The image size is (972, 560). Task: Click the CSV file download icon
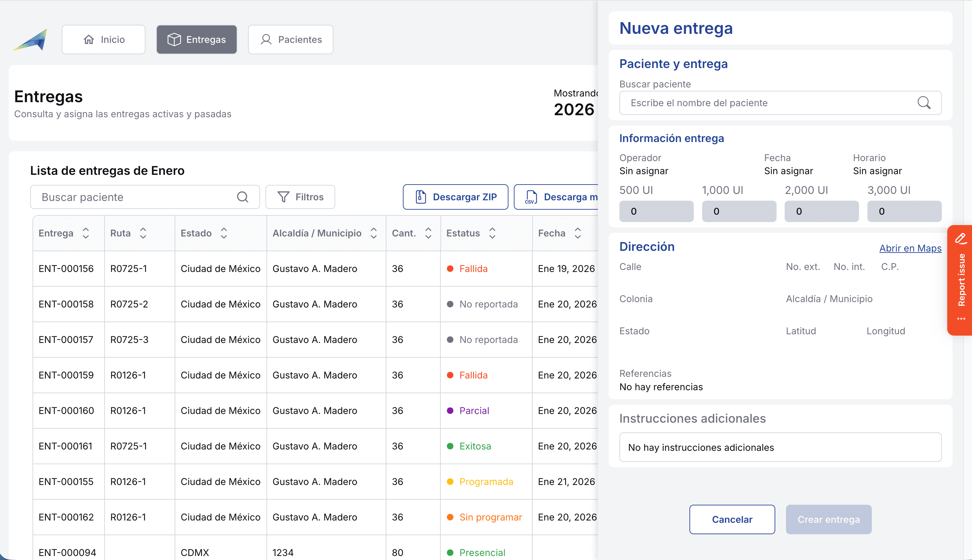click(x=531, y=197)
